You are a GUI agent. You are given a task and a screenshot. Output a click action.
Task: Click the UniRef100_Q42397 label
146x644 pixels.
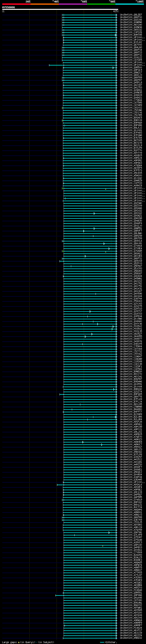[131, 85]
